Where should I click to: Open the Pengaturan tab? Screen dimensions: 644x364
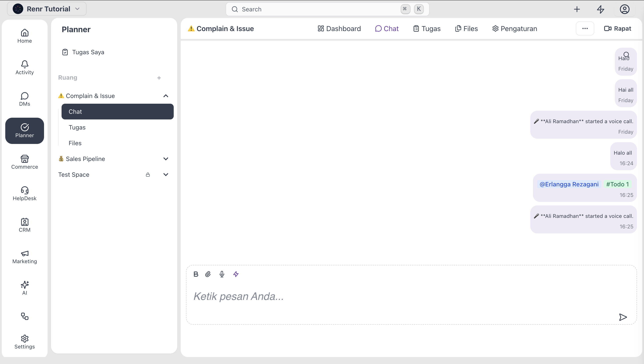pos(515,28)
